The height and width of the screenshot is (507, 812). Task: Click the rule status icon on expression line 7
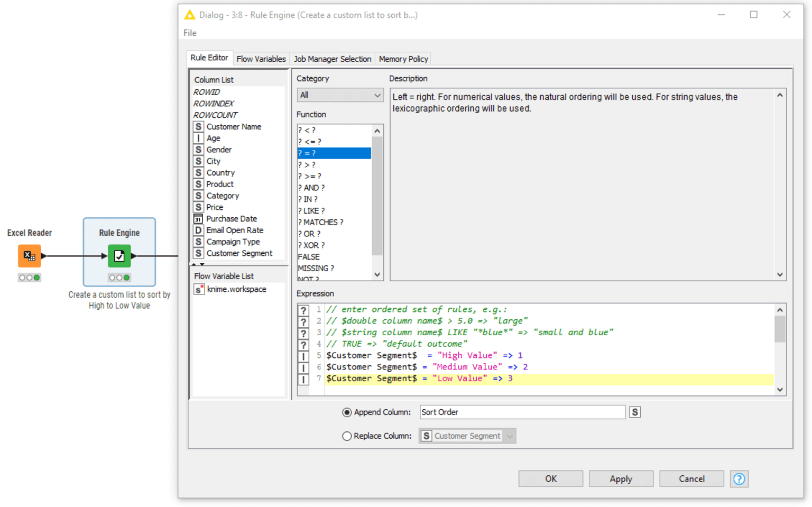pyautogui.click(x=303, y=380)
